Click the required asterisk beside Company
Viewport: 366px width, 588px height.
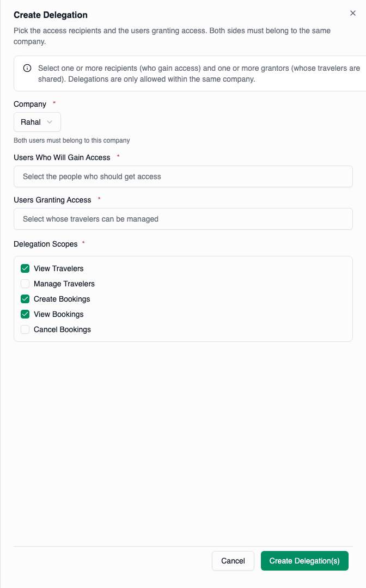[x=54, y=102]
